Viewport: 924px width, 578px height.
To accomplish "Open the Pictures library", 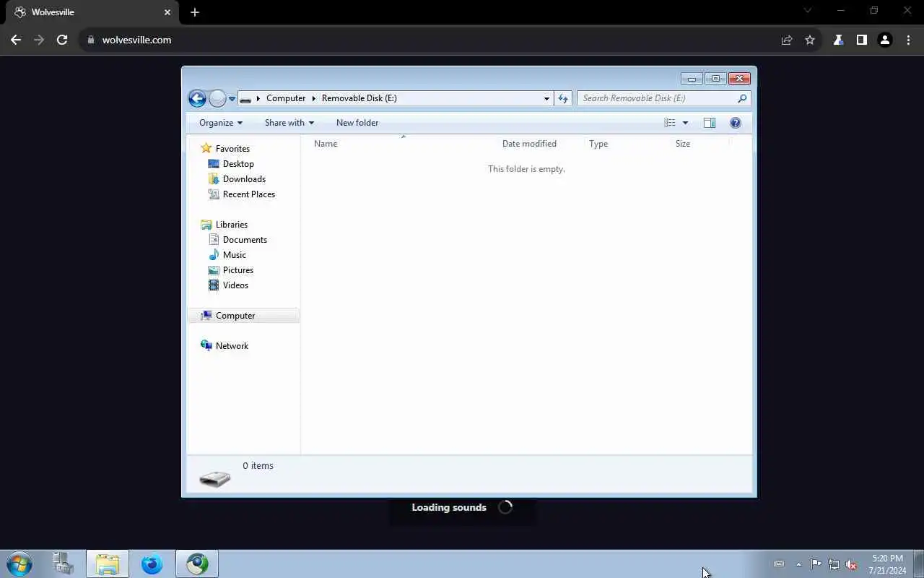I will (238, 270).
